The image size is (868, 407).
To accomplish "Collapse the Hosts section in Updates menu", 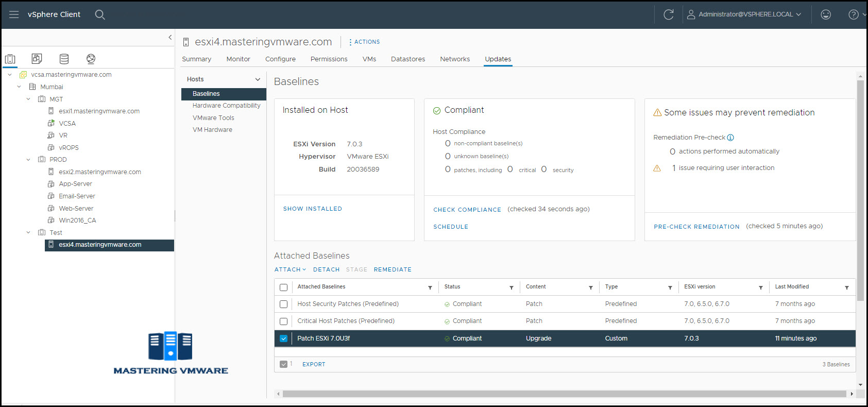I will point(258,79).
